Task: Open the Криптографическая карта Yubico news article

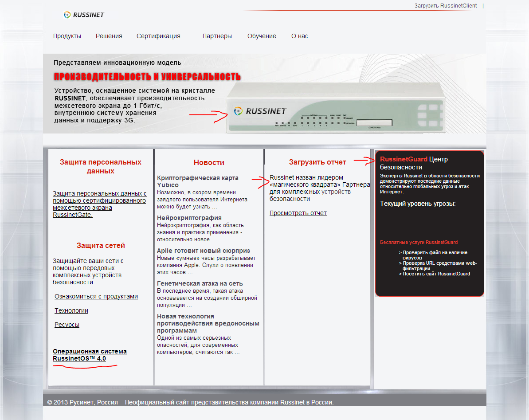Action: point(198,181)
